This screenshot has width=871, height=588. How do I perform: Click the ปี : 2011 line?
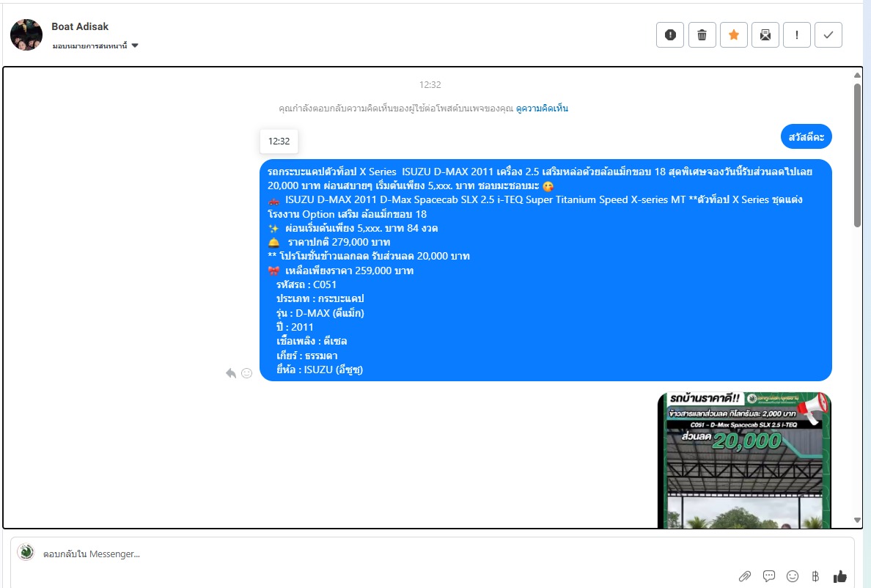click(295, 327)
